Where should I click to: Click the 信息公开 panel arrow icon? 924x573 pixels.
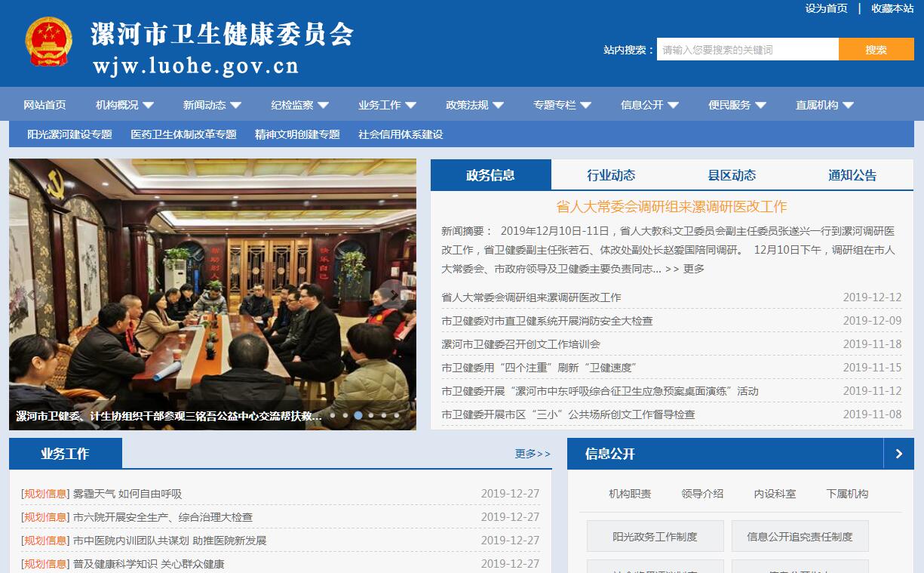pyautogui.click(x=898, y=454)
